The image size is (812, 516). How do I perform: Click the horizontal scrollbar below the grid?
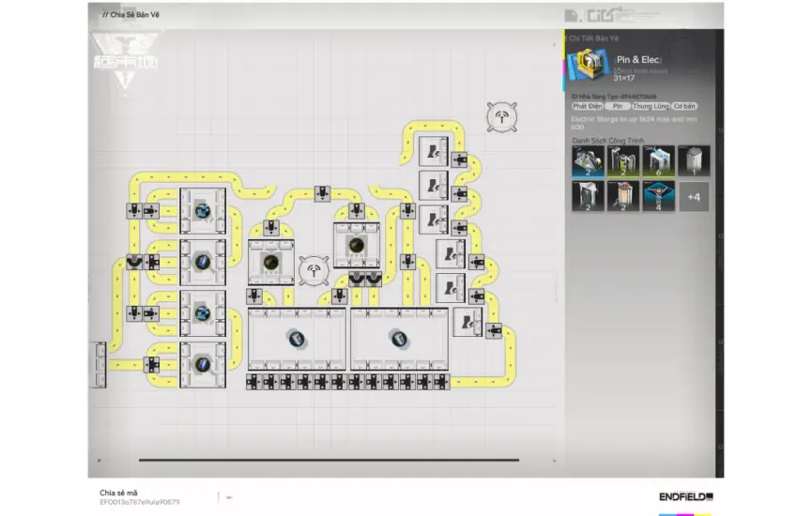(329, 460)
